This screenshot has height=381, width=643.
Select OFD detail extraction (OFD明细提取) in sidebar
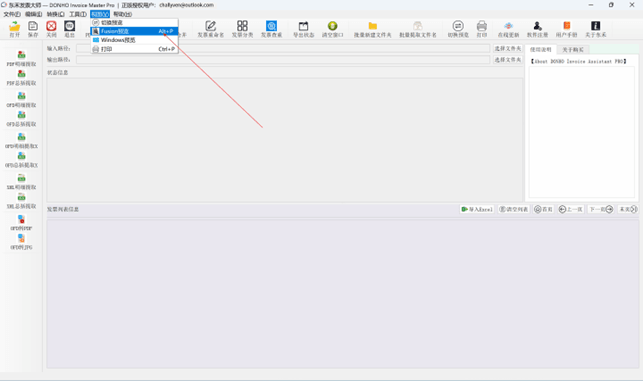pos(21,99)
